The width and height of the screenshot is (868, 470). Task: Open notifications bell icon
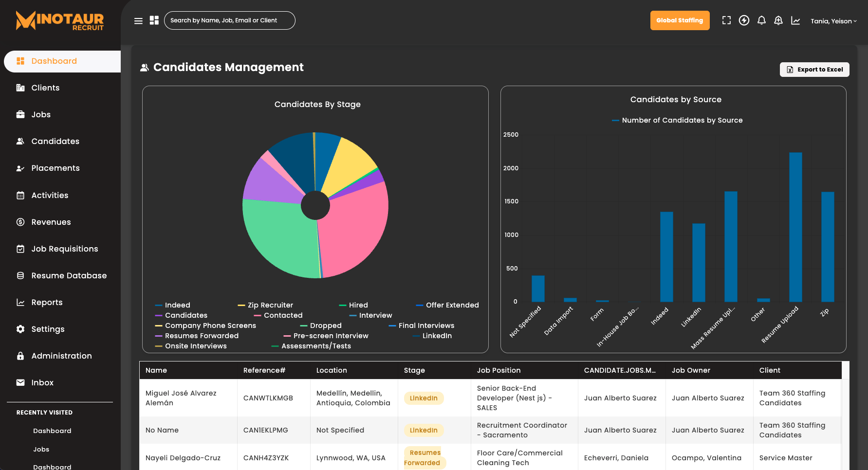coord(761,20)
